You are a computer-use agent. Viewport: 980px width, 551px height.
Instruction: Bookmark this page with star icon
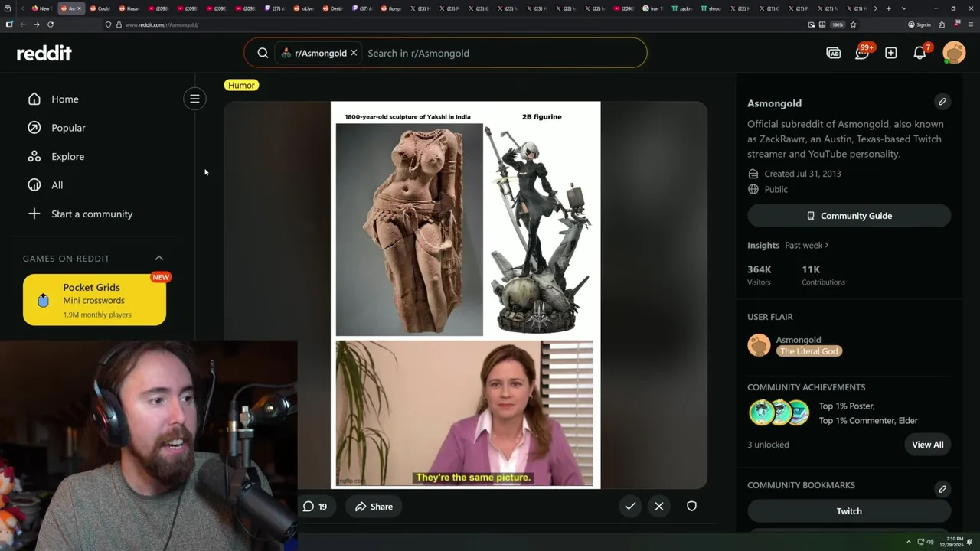point(853,24)
